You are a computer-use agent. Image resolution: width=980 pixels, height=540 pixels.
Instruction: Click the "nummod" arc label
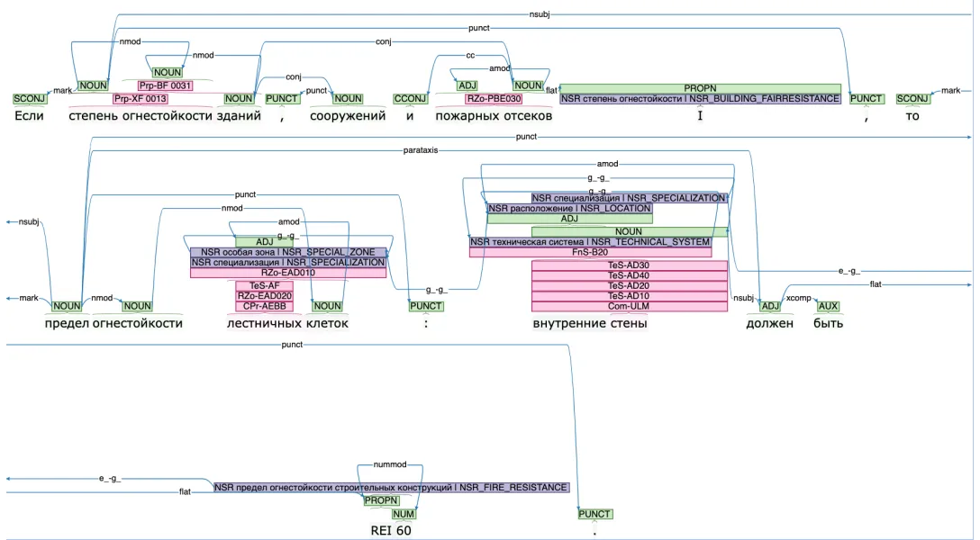tap(389, 465)
